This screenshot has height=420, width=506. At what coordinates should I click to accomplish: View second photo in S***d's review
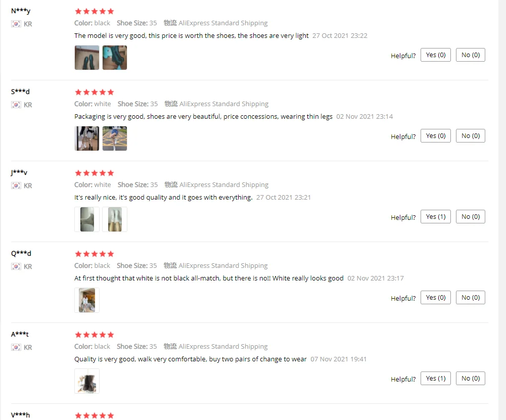point(115,138)
